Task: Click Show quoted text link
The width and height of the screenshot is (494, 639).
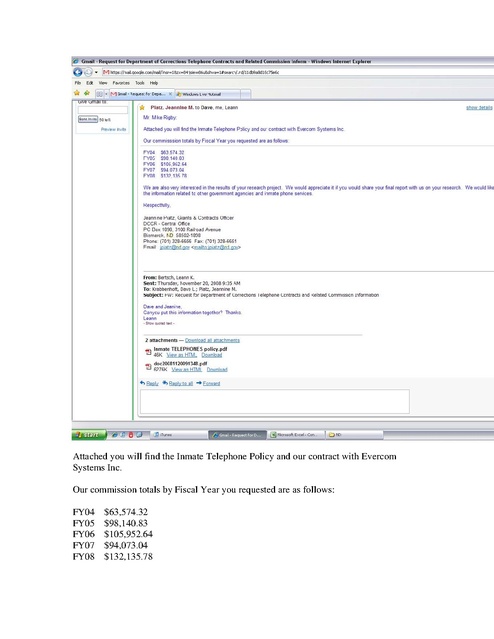Action: (159, 323)
